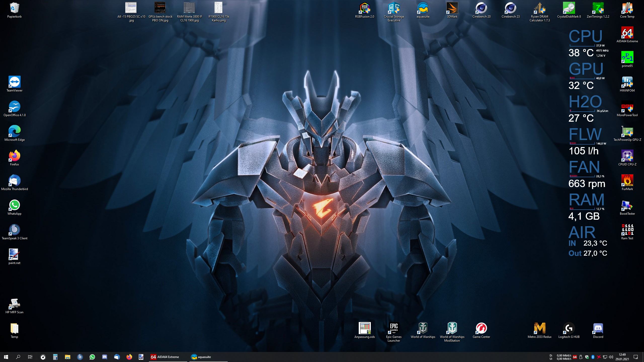Viewport: 644px width, 362px height.
Task: Click the Discord icon pinned in the taskbar
Action: click(104, 357)
